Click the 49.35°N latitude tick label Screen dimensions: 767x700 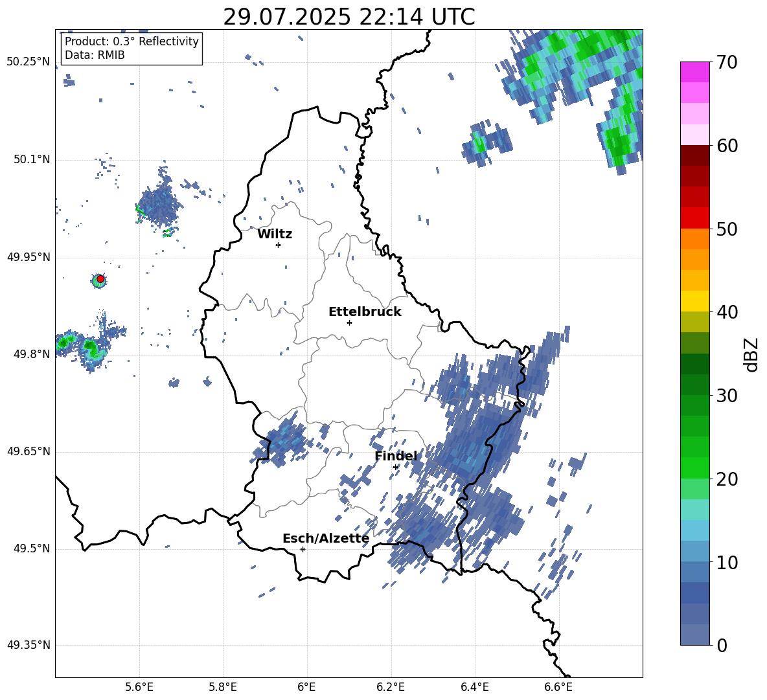coord(29,645)
